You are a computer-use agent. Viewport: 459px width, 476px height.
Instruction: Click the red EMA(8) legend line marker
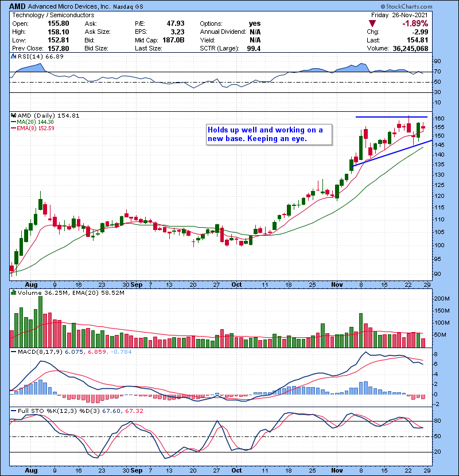(13, 128)
